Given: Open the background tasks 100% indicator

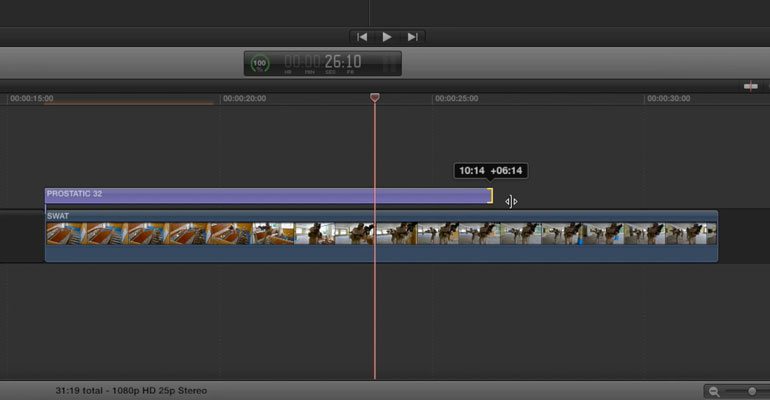Looking at the screenshot, I should 259,63.
